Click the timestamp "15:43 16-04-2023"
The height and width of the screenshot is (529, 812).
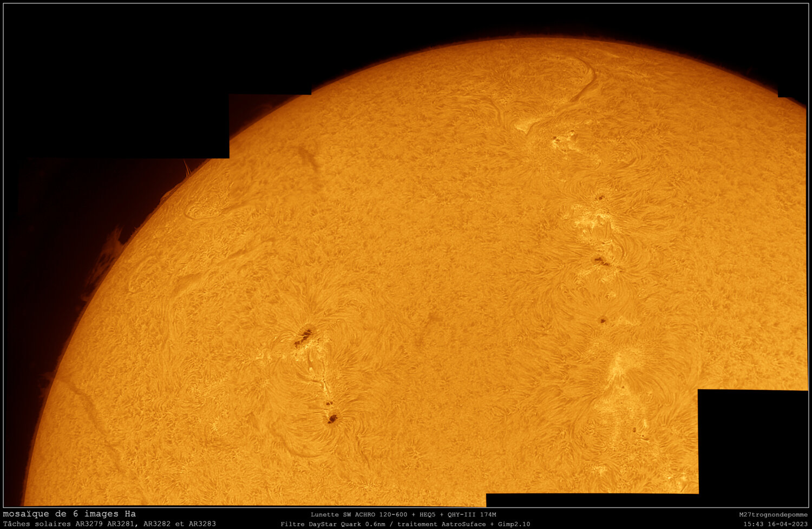click(x=776, y=524)
